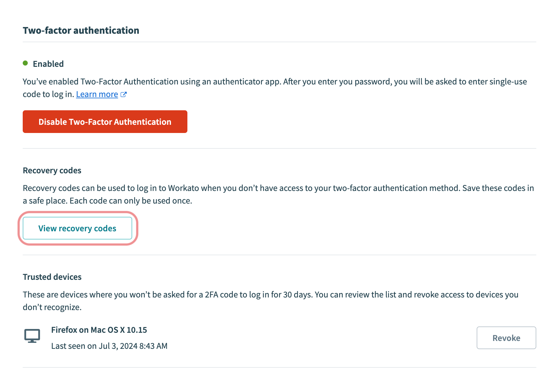Click the external link icon beside Learn more
The width and height of the screenshot is (559, 392).
(x=124, y=94)
